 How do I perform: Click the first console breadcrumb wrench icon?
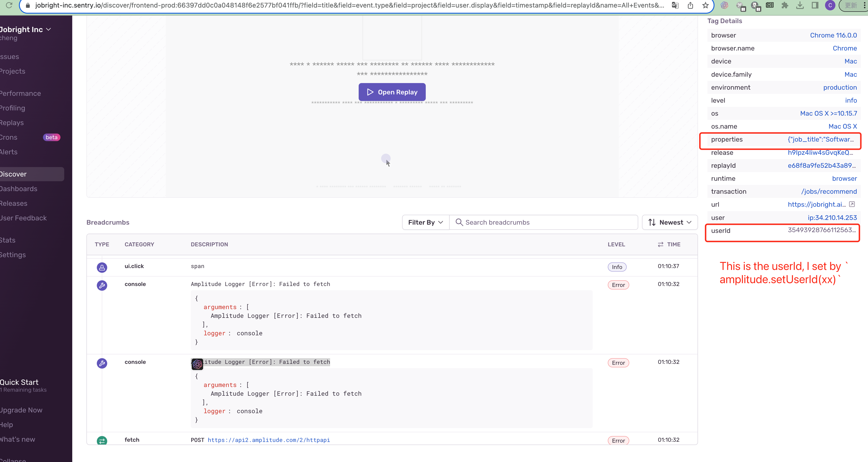(x=102, y=285)
